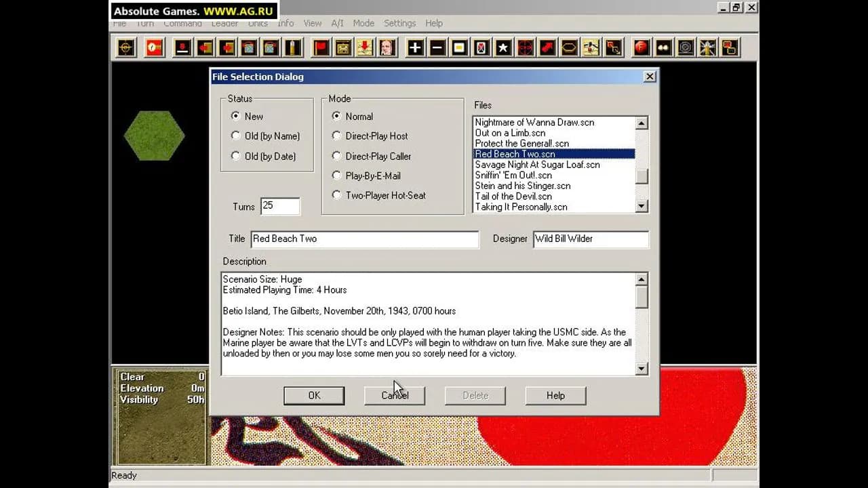Click the white minus toolbar icon

pos(437,47)
